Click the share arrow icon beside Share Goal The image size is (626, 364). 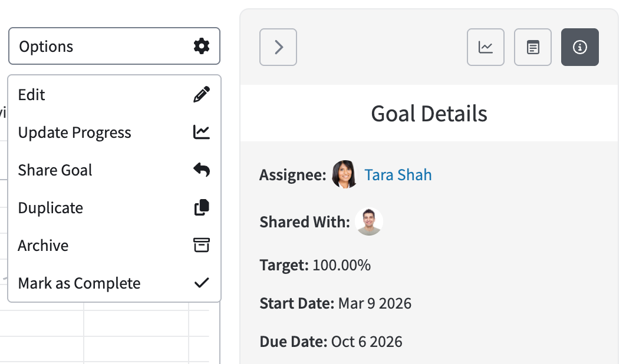click(x=202, y=170)
